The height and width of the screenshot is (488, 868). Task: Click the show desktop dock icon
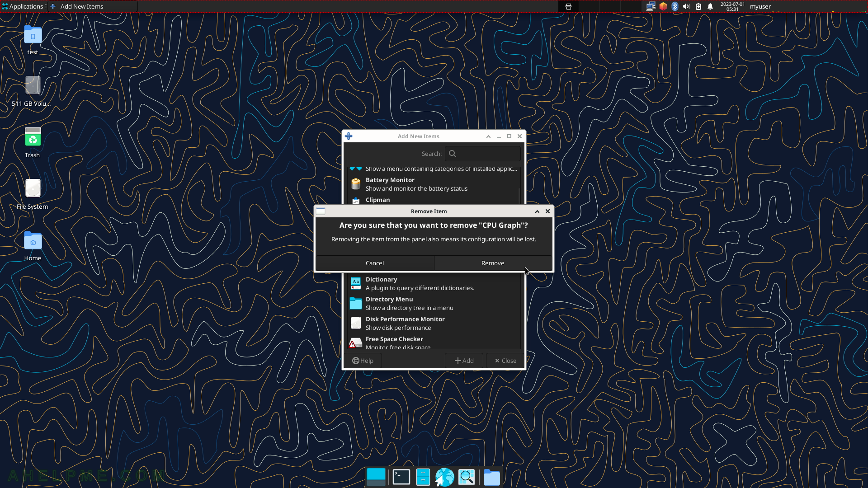(x=376, y=477)
